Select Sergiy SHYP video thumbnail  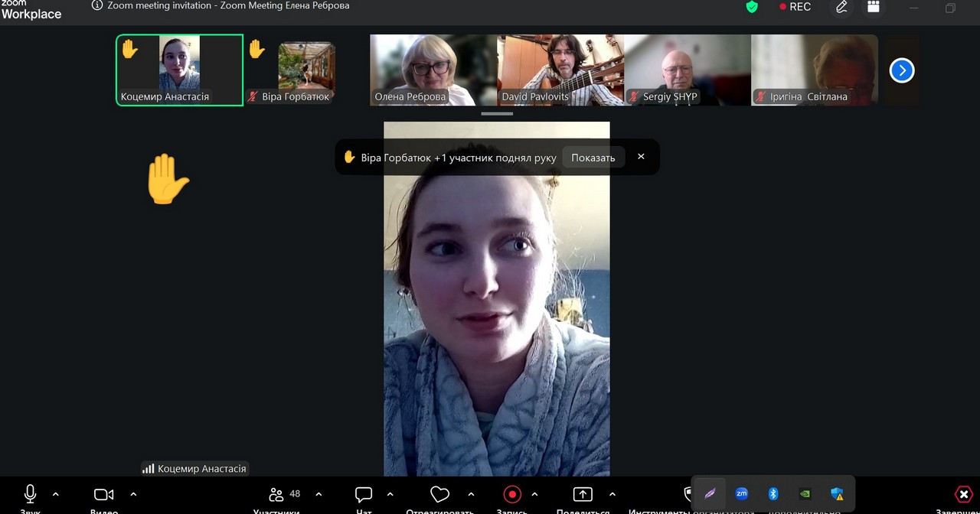tap(688, 70)
